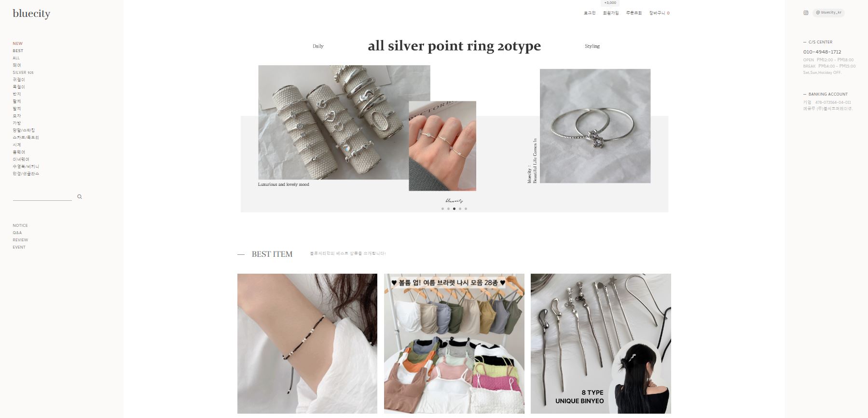Select the first carousel dot
Image resolution: width=868 pixels, height=418 pixels.
(x=442, y=209)
